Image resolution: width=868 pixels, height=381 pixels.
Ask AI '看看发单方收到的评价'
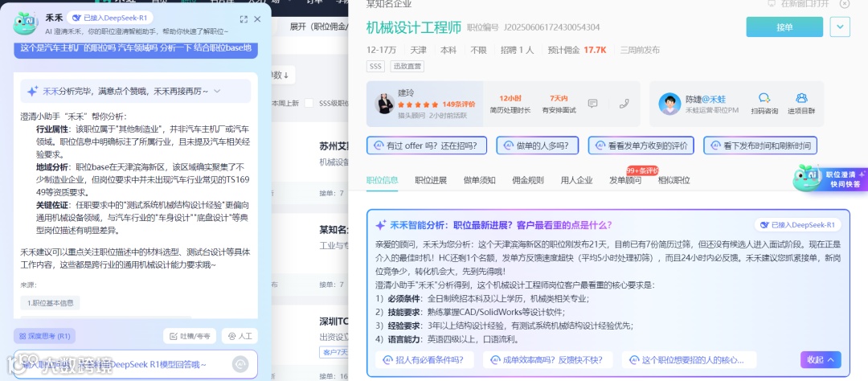(641, 145)
